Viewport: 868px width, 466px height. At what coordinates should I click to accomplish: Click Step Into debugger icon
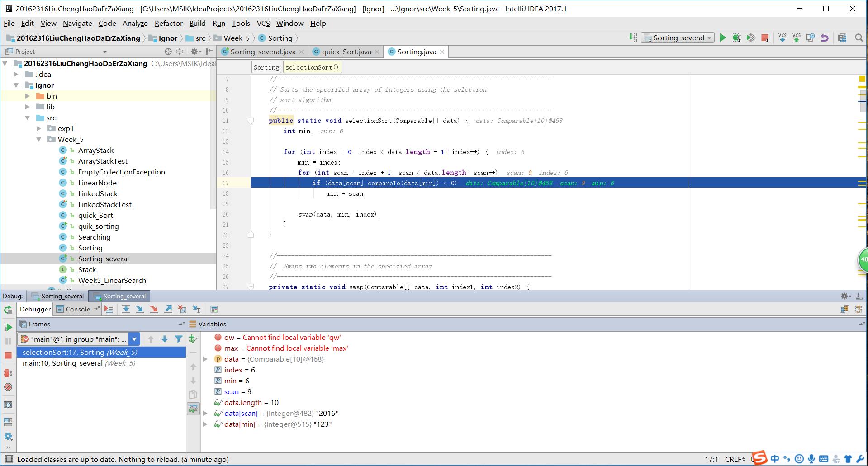(140, 309)
